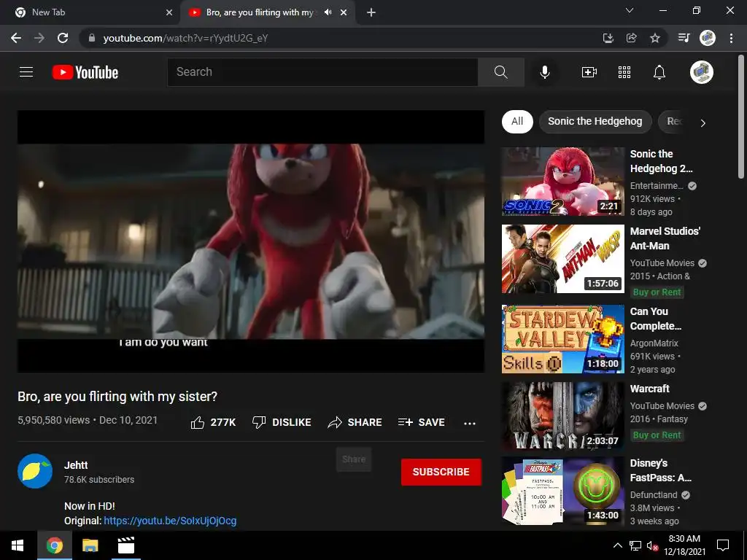Screen dimensions: 747x560
Task: Open the muted volume tray icon
Action: (x=653, y=545)
